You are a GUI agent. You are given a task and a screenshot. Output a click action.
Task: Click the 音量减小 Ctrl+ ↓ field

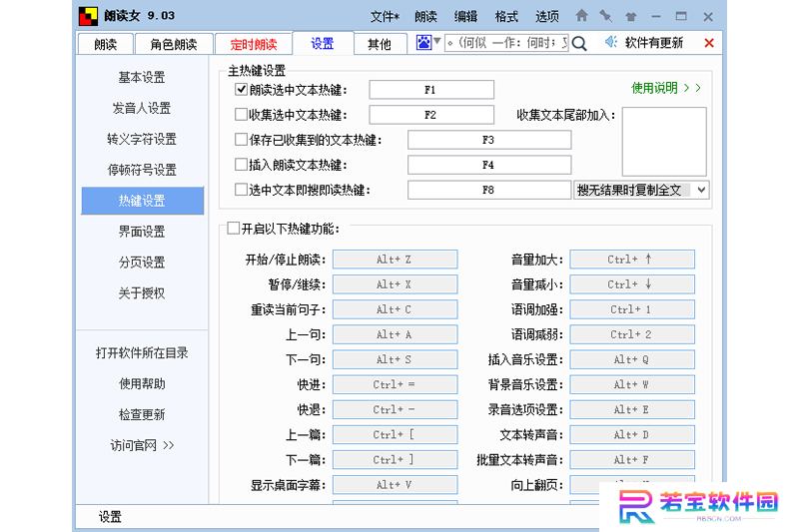tap(632, 284)
